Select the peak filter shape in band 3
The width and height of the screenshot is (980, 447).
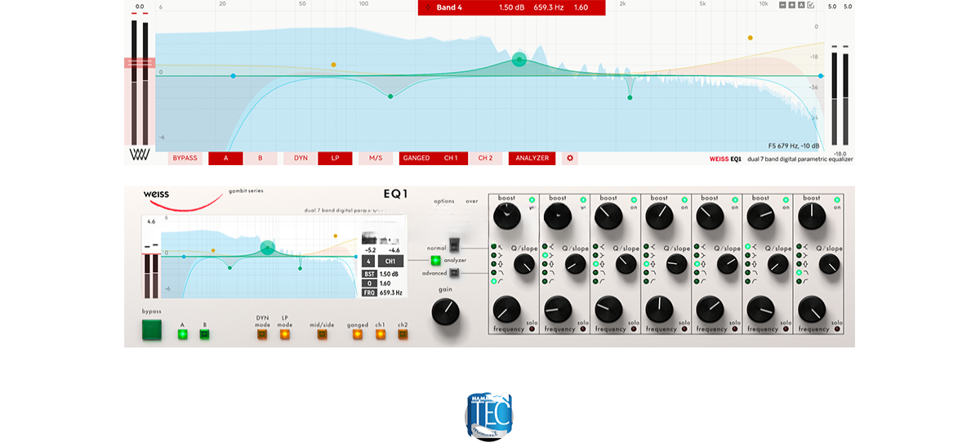tap(595, 264)
